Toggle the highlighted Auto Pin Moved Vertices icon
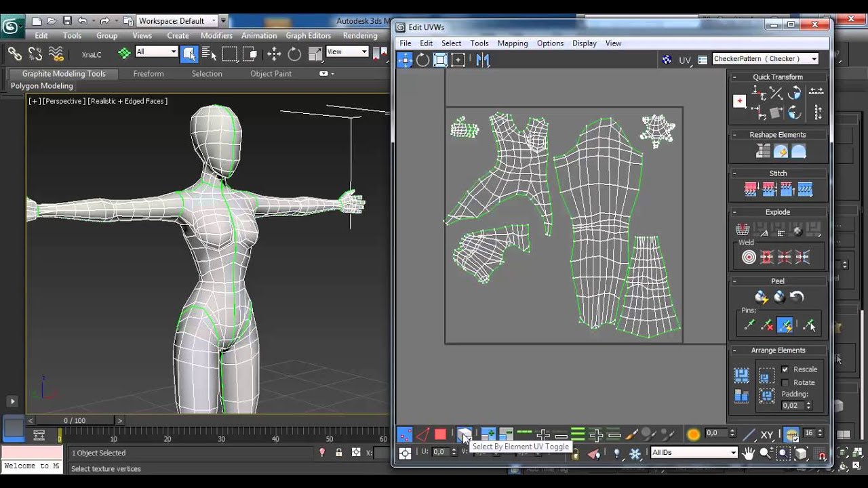 [x=785, y=325]
